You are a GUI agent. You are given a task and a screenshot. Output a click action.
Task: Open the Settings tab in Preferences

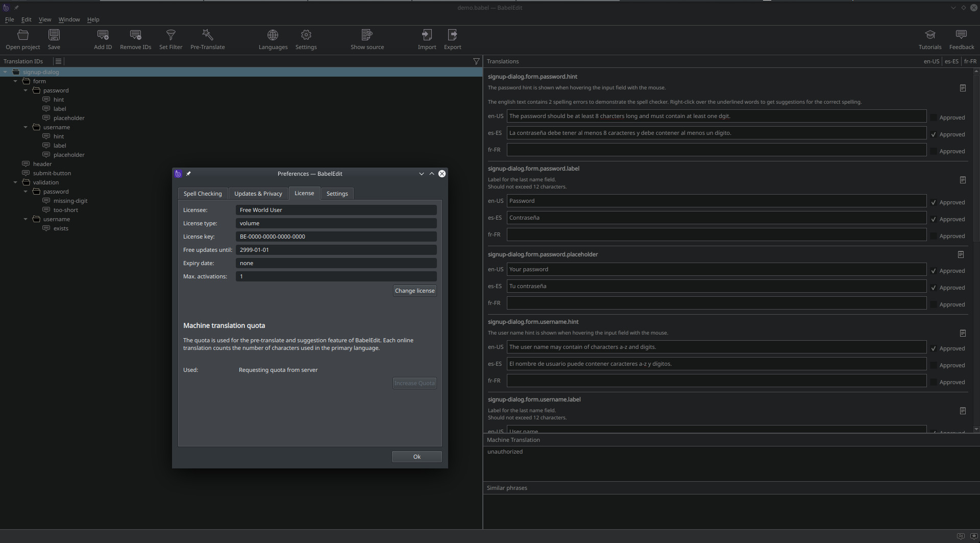tap(337, 194)
